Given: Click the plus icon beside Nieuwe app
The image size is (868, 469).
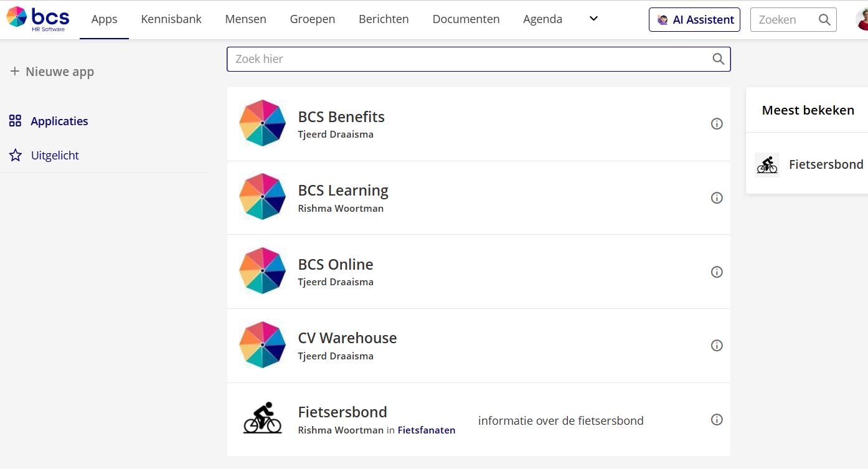Looking at the screenshot, I should (x=15, y=72).
